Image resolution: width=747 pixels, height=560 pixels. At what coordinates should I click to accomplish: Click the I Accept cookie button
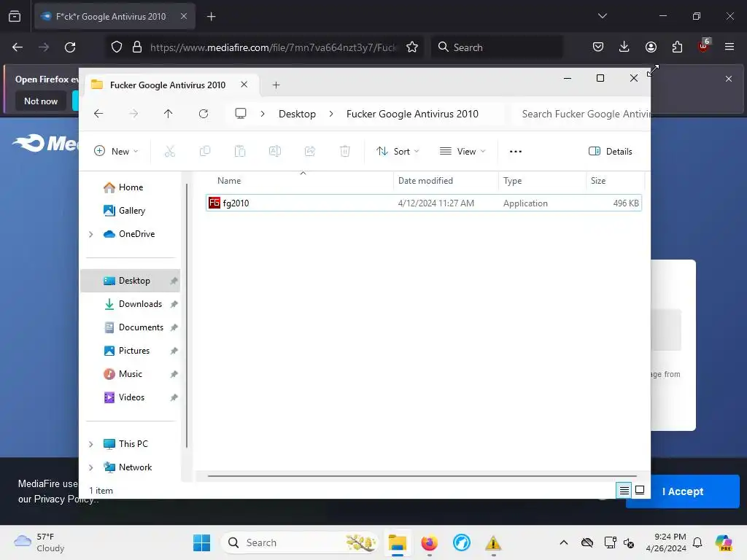point(683,491)
